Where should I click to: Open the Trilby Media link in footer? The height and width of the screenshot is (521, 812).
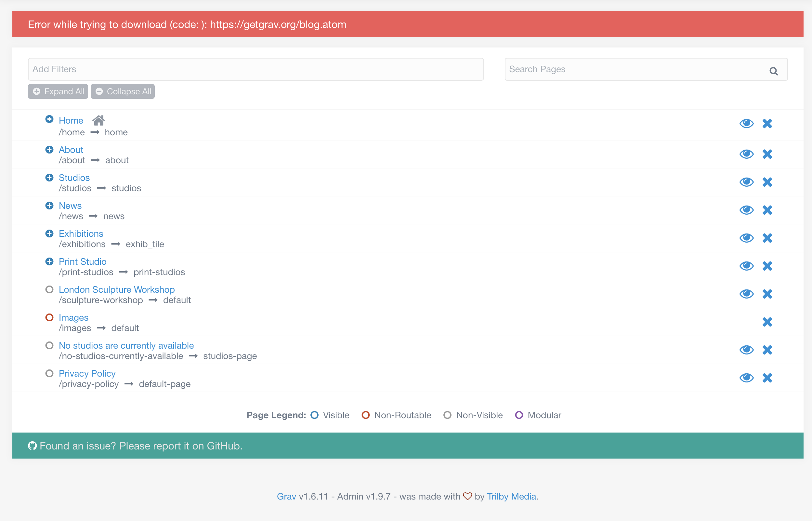(511, 496)
